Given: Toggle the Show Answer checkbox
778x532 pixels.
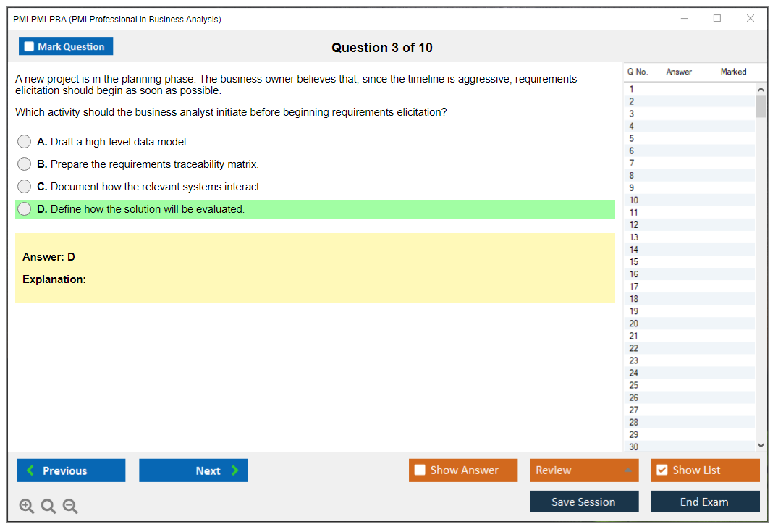Looking at the screenshot, I should (x=420, y=470).
